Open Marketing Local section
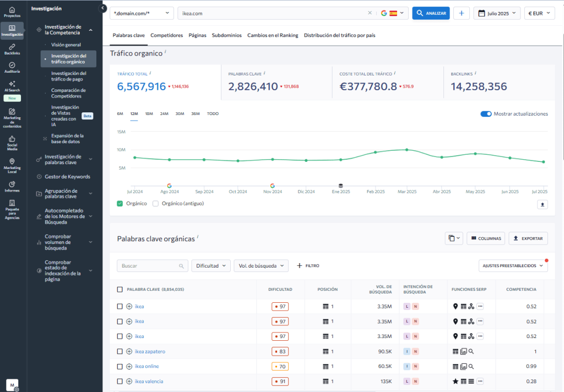Screen dimensions: 564x392 click(x=12, y=165)
